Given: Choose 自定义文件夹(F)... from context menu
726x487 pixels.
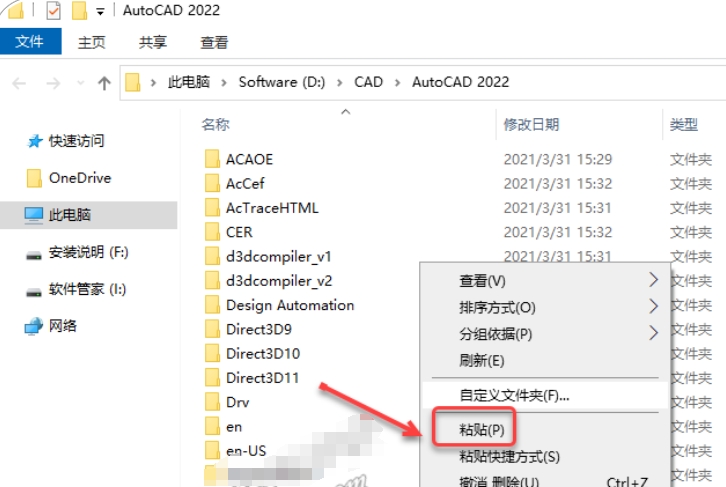Looking at the screenshot, I should 545,395.
